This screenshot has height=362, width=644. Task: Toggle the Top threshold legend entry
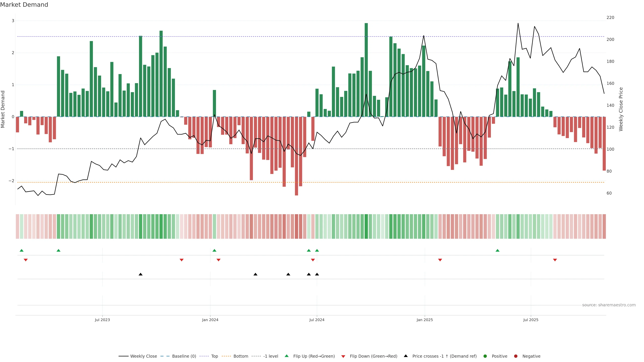(x=214, y=356)
